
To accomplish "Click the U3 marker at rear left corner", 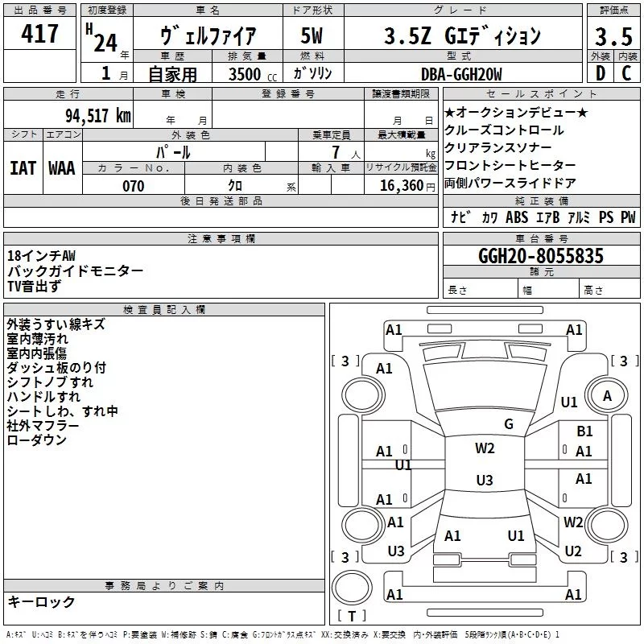I will pos(396,551).
